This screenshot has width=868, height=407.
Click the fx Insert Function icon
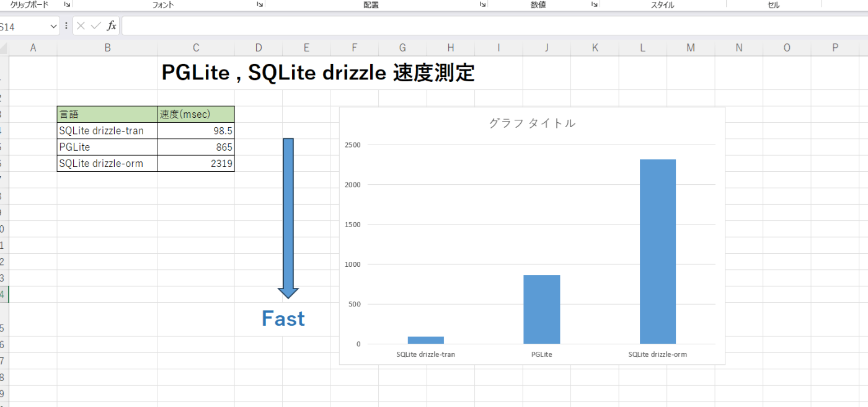pos(112,26)
